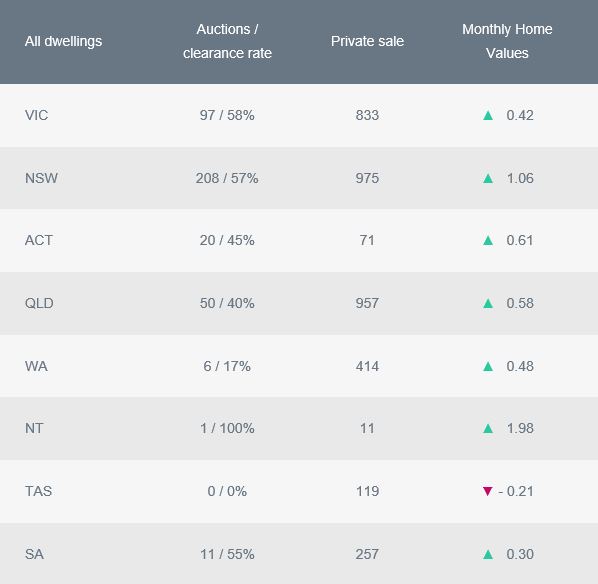Screen dimensions: 598x584
Task: Select the Auctions / clearance rate header
Action: [x=227, y=41]
